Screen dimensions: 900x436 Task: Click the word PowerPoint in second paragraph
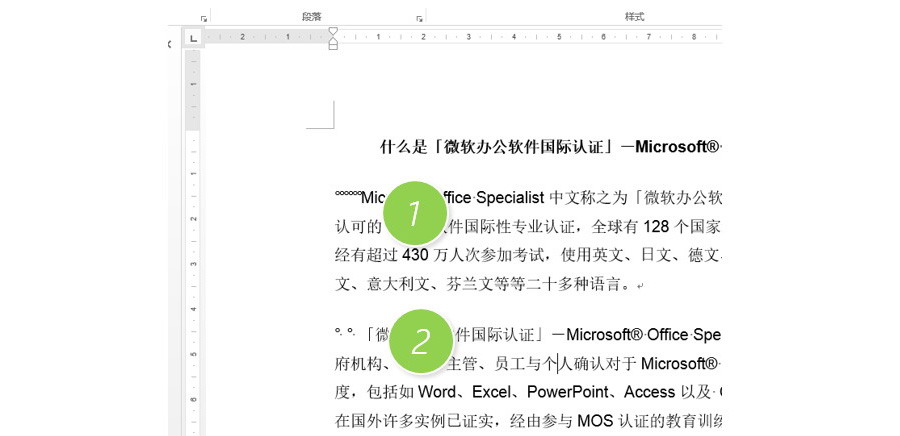(x=567, y=392)
